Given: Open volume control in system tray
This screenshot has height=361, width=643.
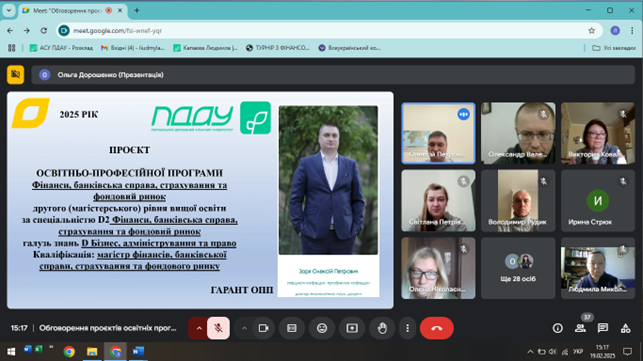Looking at the screenshot, I should click(553, 352).
